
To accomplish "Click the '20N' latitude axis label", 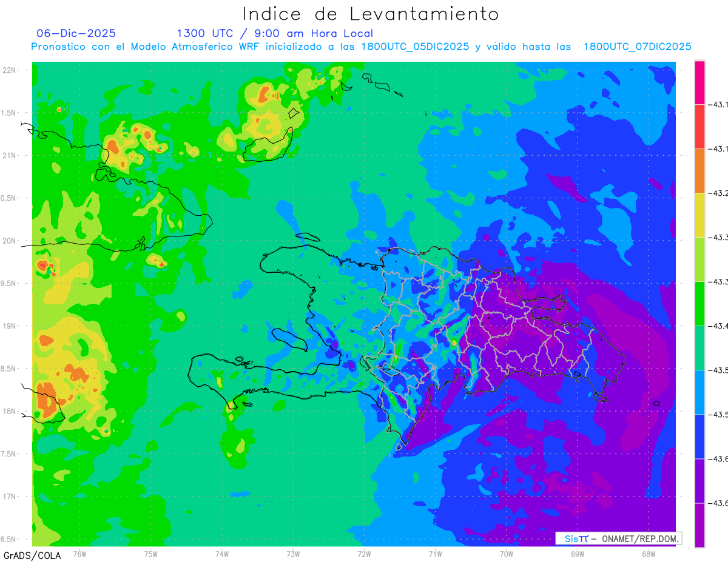I will click(x=10, y=241).
